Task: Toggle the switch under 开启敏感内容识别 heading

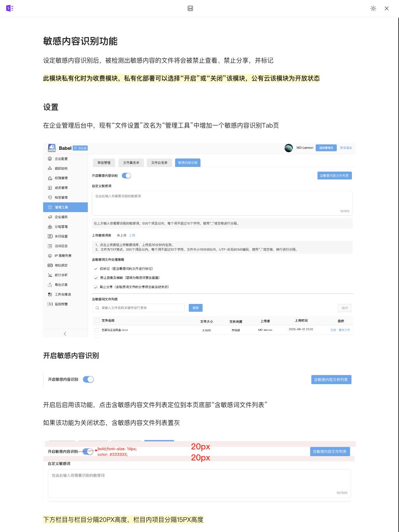Action: pyautogui.click(x=88, y=379)
